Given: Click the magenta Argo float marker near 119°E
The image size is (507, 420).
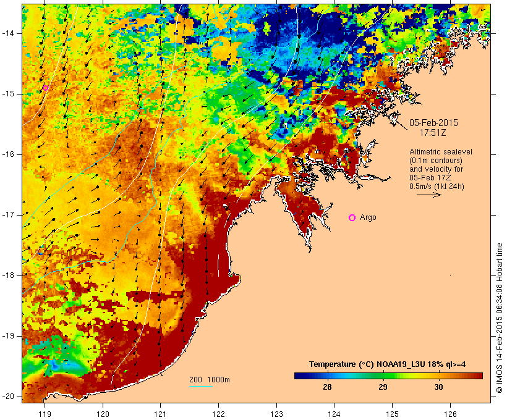Looking at the screenshot, I should point(45,88).
